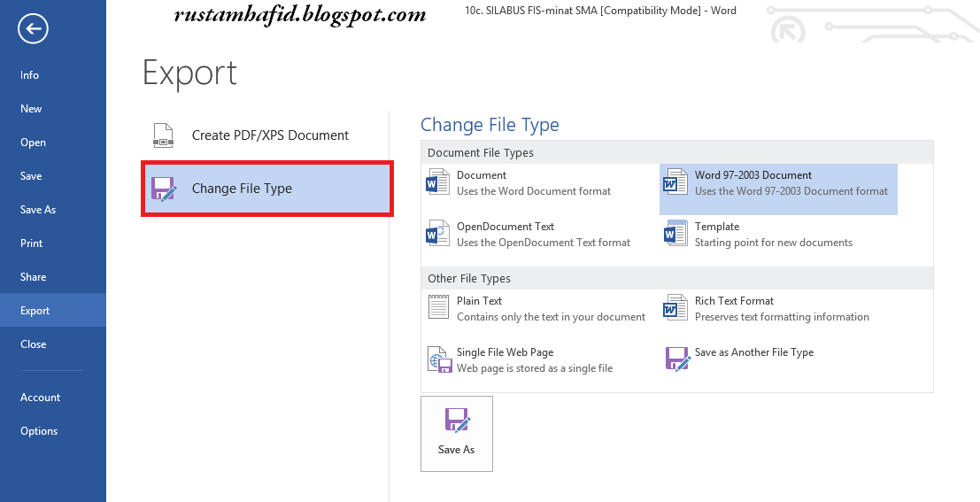The height and width of the screenshot is (502, 980).
Task: Click the Save as Another File Type icon
Action: [x=677, y=359]
